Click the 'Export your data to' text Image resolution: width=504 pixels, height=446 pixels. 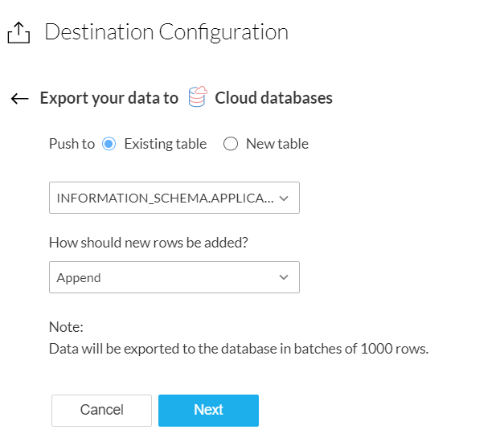pyautogui.click(x=109, y=98)
